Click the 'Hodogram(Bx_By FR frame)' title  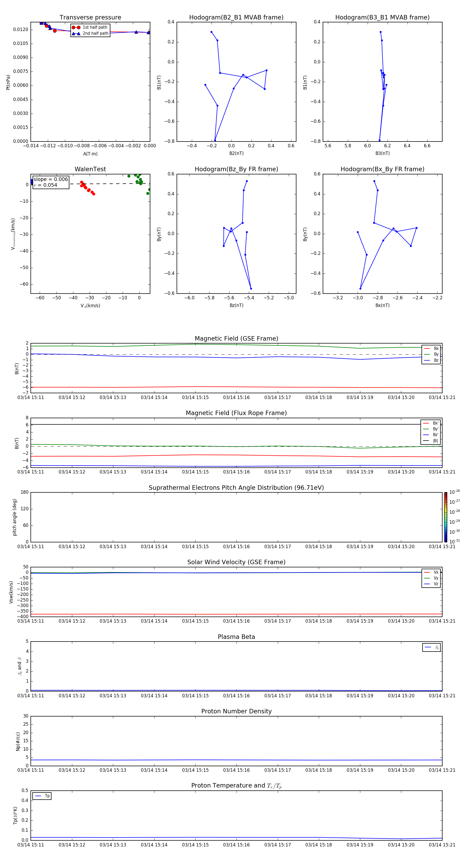[382, 169]
